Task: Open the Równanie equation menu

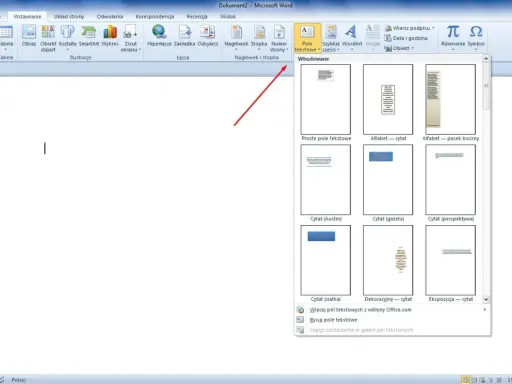Action: coord(453,38)
